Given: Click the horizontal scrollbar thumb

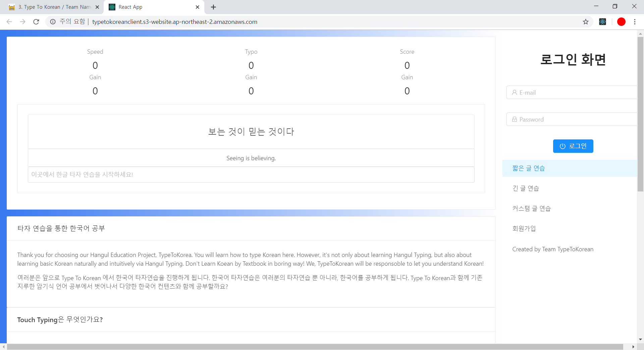Looking at the screenshot, I should [315, 347].
